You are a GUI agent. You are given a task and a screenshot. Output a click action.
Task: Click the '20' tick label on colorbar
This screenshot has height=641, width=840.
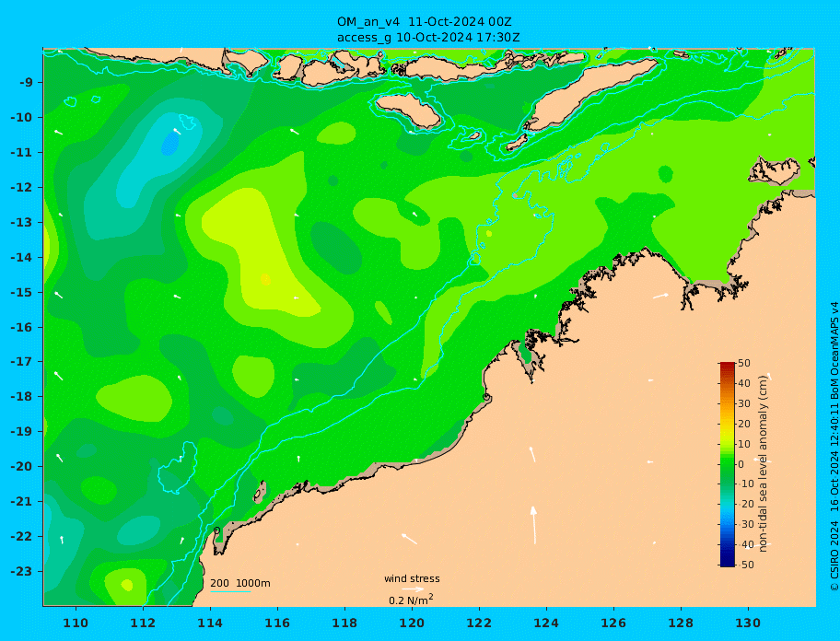(744, 425)
